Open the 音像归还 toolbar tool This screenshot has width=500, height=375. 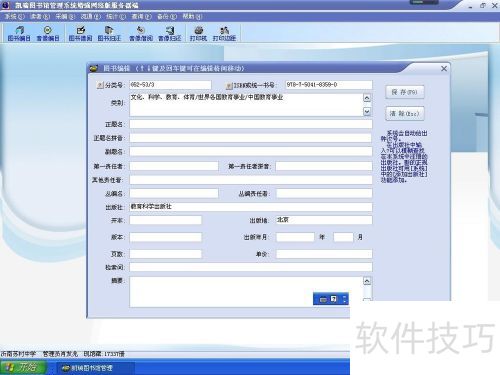tap(169, 34)
